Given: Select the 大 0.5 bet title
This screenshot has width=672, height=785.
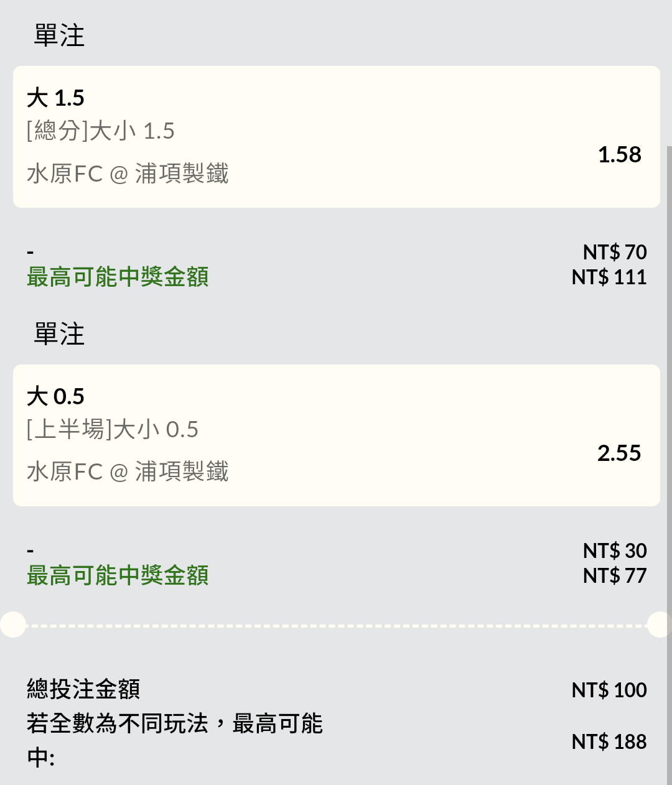Looking at the screenshot, I should pos(55,397).
